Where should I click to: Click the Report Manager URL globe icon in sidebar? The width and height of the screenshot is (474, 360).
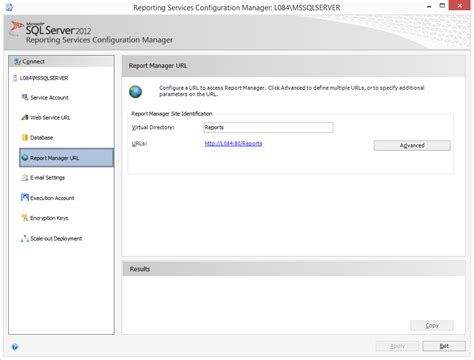25,158
